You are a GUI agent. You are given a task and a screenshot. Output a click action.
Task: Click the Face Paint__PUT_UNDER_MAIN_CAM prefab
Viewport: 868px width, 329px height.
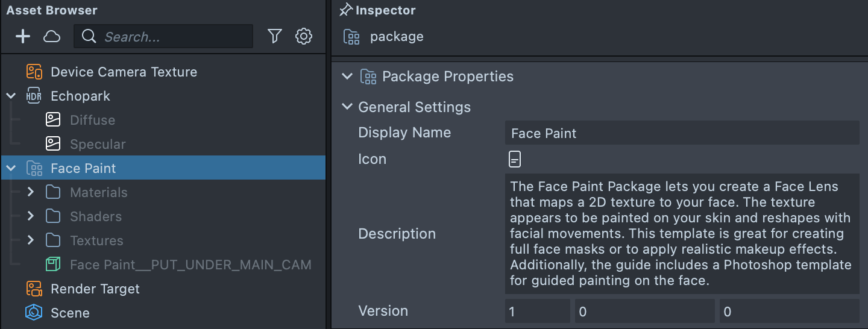tap(190, 265)
